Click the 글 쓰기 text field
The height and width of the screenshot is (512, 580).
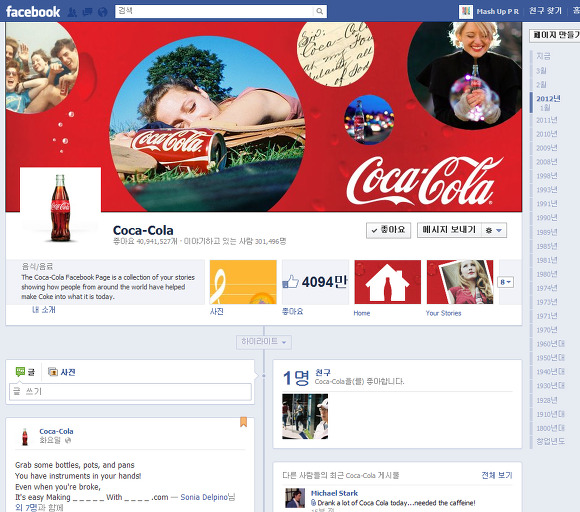pyautogui.click(x=130, y=391)
